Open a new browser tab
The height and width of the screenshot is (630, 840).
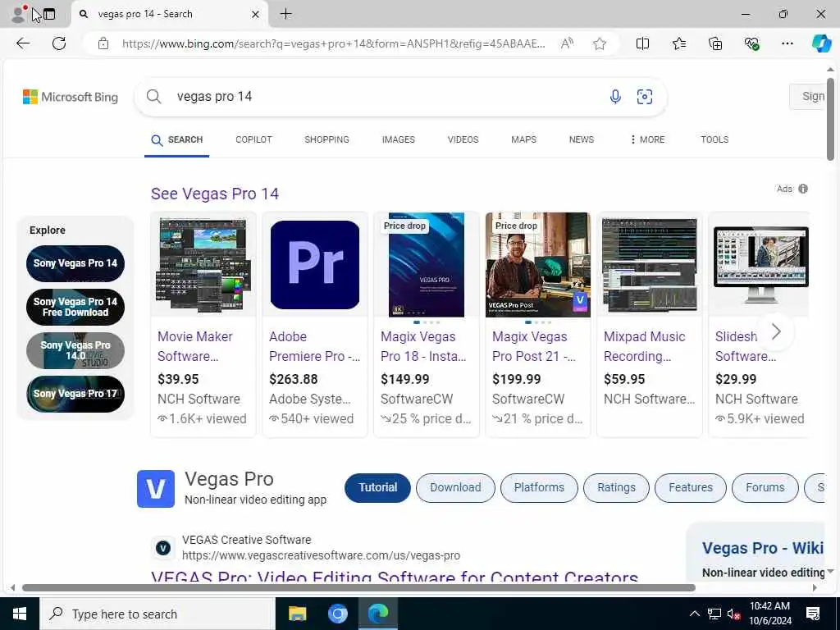point(286,14)
